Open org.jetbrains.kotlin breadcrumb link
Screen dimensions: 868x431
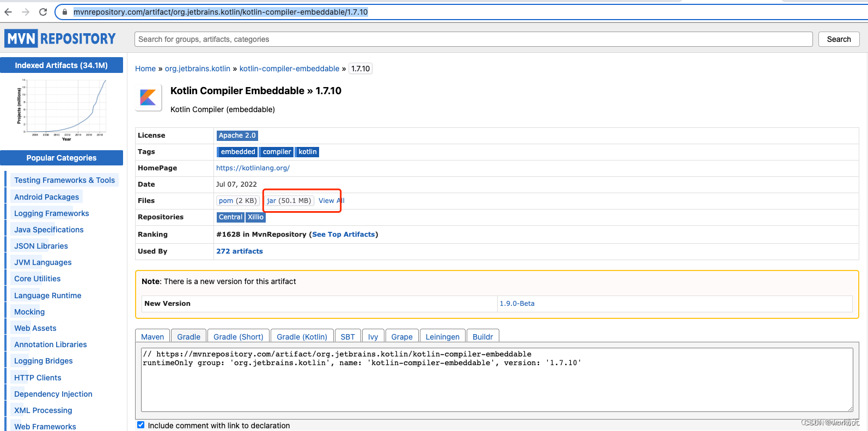coord(198,69)
